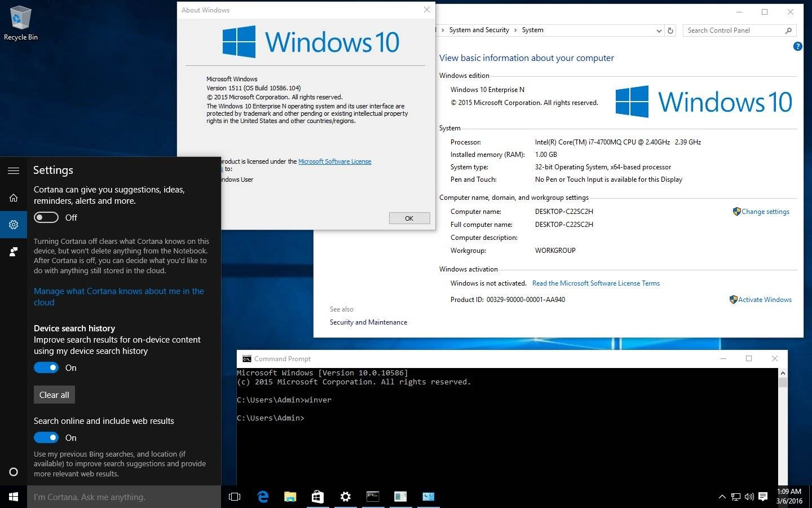Select Cortana Settings gear in sidebar
Screen dimensions: 812x508
[14, 225]
